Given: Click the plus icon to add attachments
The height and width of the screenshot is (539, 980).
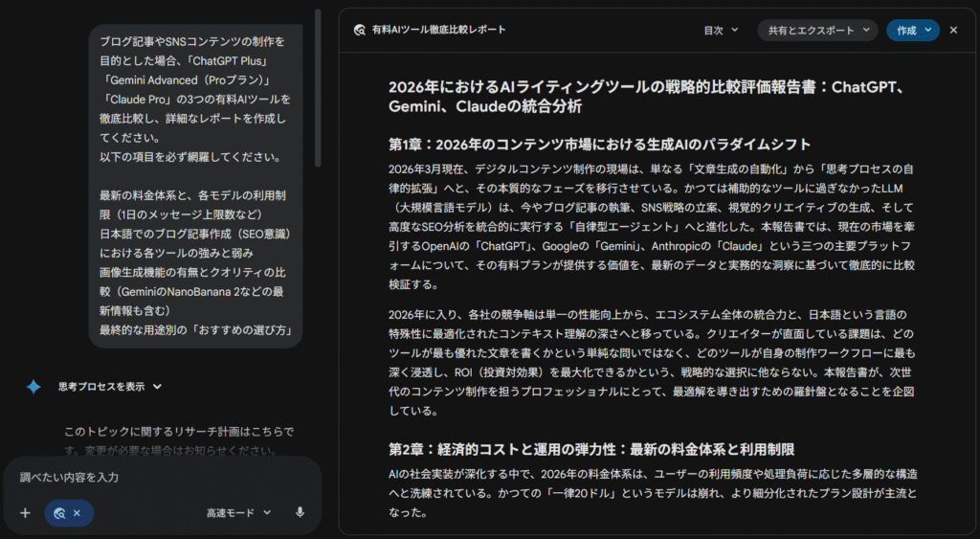Looking at the screenshot, I should point(25,513).
